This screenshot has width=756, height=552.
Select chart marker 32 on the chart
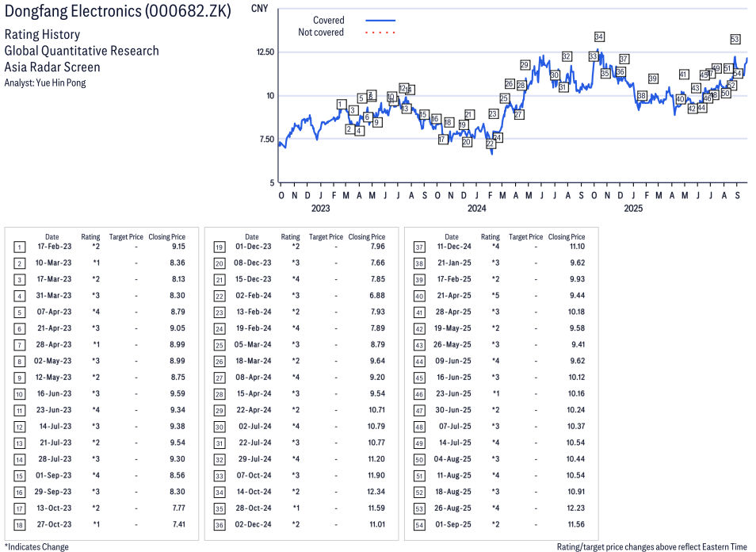coord(567,56)
